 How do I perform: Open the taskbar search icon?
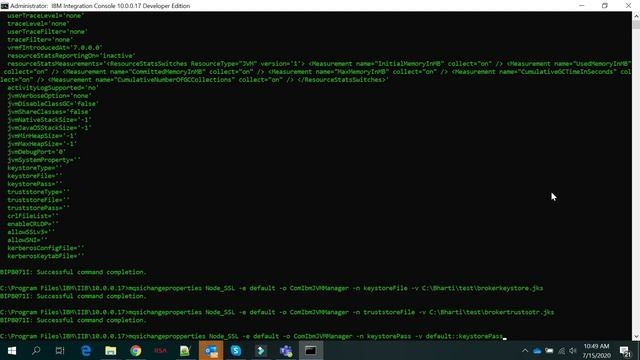click(x=36, y=351)
